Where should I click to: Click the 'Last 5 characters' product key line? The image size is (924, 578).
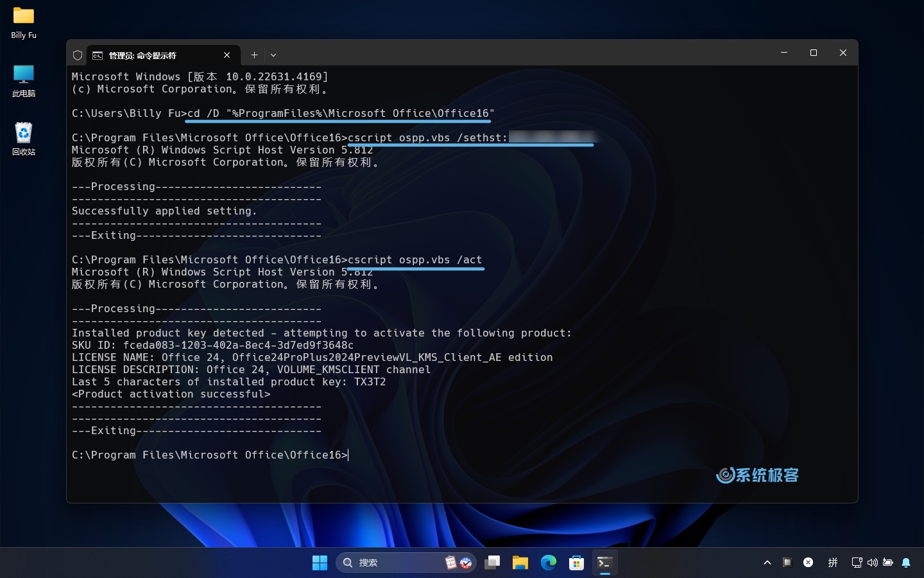(229, 381)
